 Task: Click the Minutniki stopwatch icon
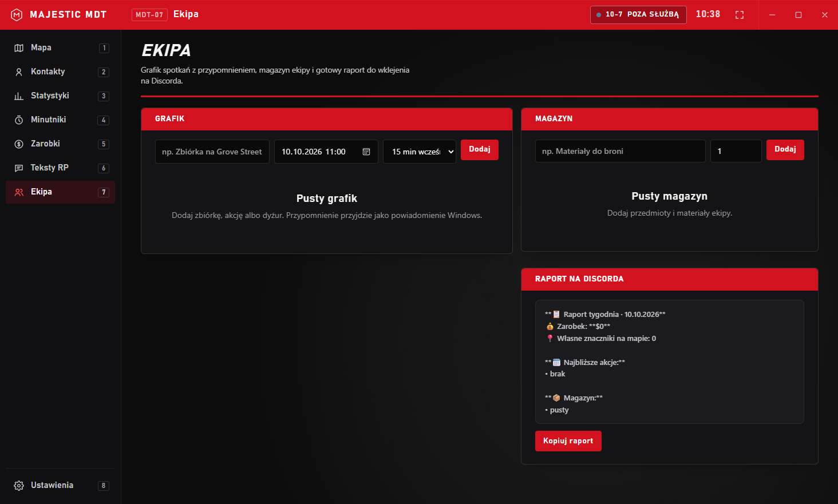[x=19, y=120]
